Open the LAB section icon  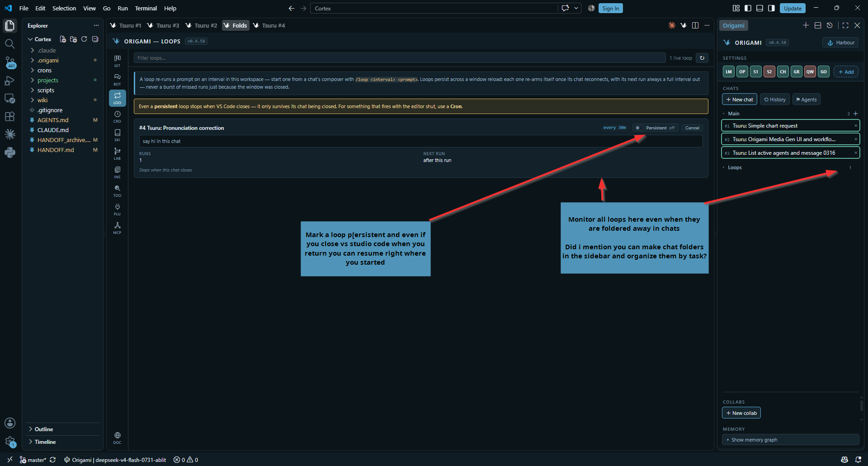pos(117,154)
